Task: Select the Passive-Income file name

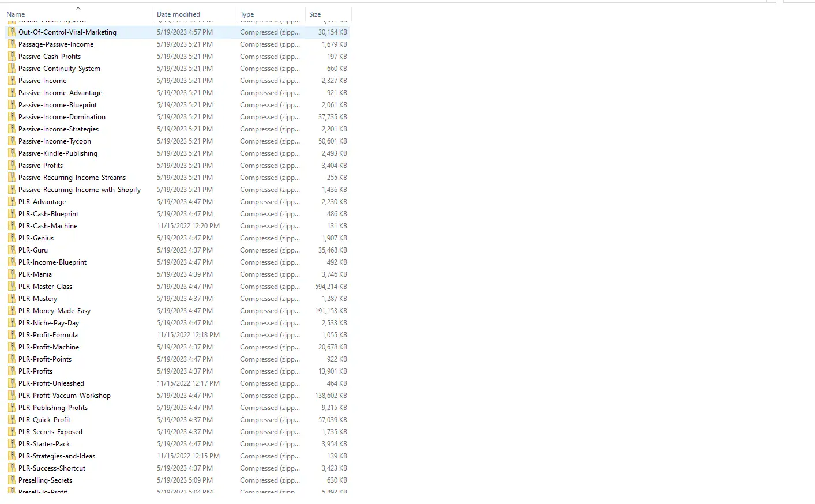Action: (x=42, y=81)
